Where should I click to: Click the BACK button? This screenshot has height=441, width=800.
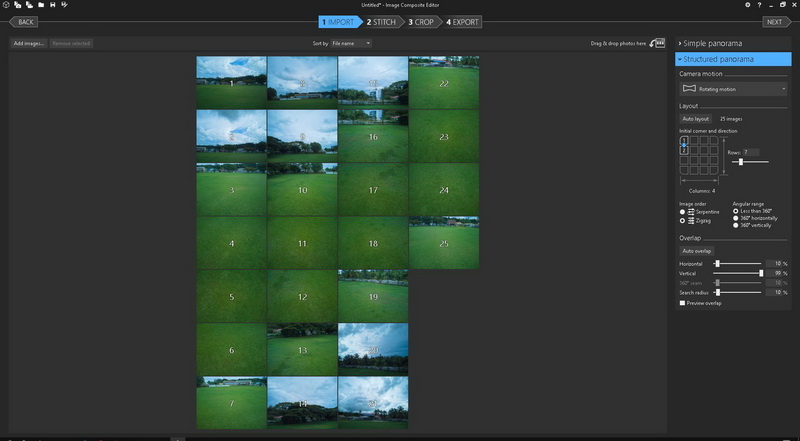point(23,22)
